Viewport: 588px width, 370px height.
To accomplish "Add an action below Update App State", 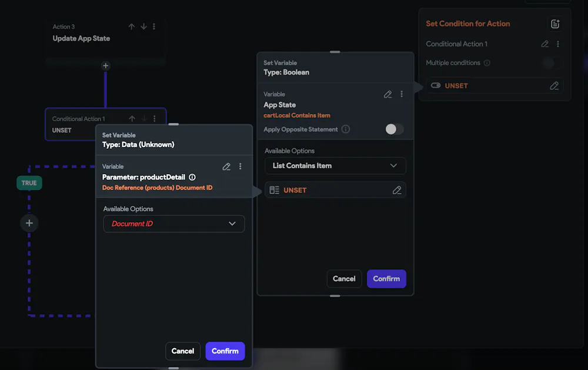I will point(105,66).
